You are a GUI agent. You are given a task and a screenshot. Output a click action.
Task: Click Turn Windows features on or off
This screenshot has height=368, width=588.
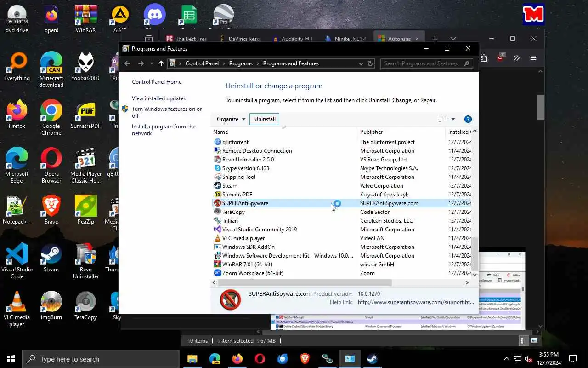pyautogui.click(x=167, y=112)
